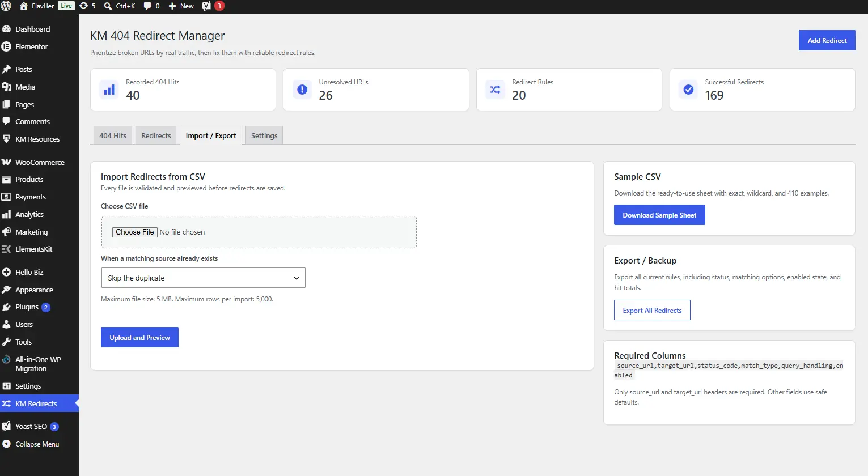868x476 pixels.
Task: Click the Recorded 404 Hits chart icon
Action: (109, 90)
